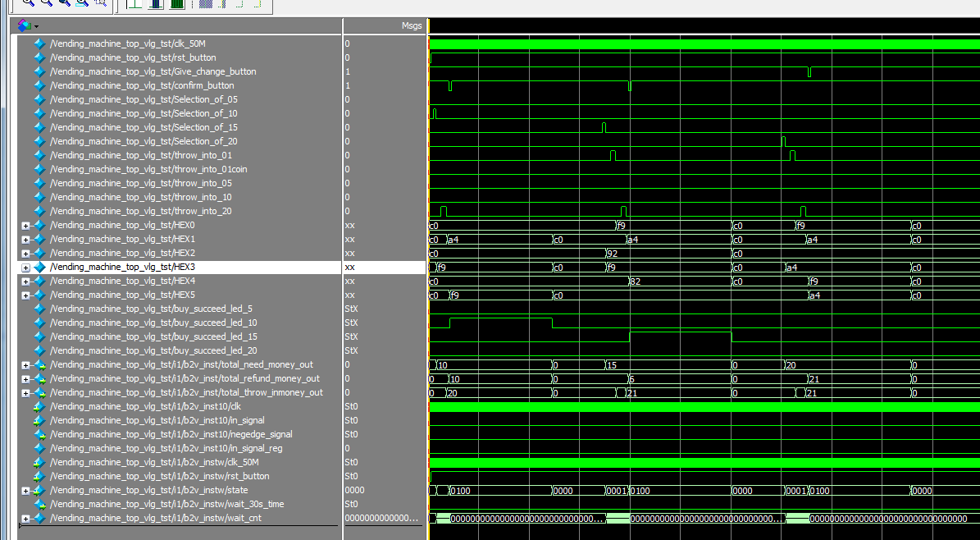The width and height of the screenshot is (980, 540).
Task: Click the signal icon next to wait_30s_time
Action: [x=39, y=505]
